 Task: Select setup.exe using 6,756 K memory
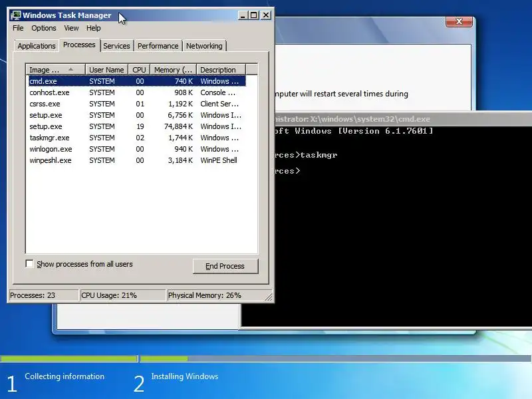tap(137, 115)
